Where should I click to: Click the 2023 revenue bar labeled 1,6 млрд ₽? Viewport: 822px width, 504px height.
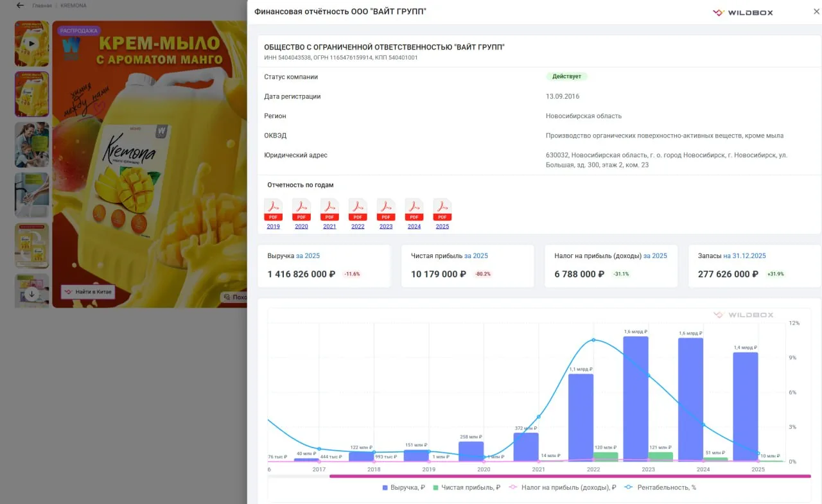coord(636,399)
